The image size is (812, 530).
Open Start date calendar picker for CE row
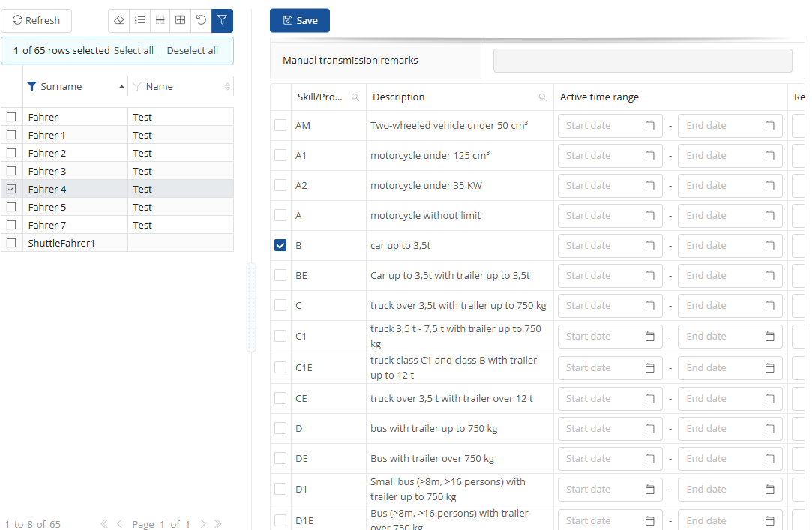coord(649,399)
